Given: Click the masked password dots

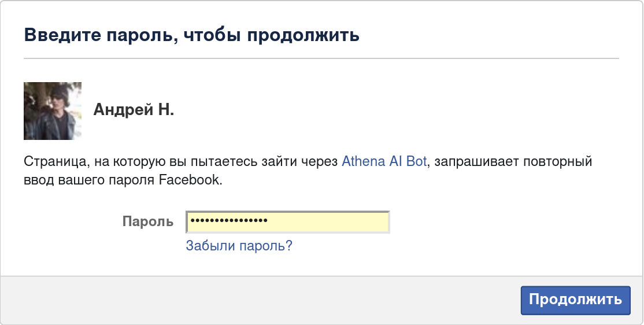Looking at the screenshot, I should coord(229,221).
